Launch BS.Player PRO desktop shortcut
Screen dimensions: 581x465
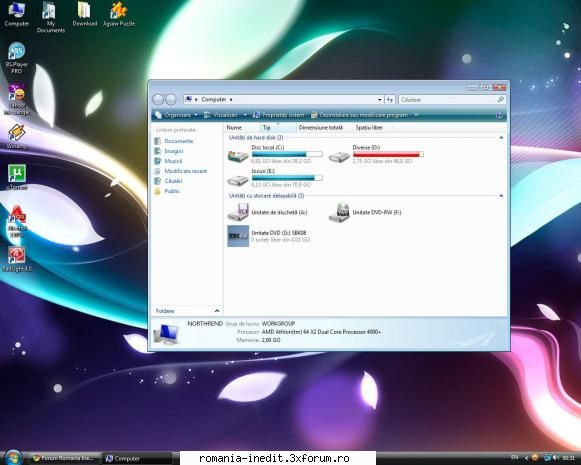click(16, 57)
